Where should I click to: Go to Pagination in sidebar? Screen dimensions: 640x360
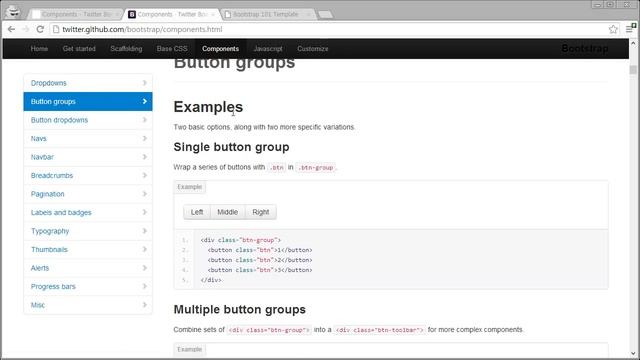click(x=88, y=194)
